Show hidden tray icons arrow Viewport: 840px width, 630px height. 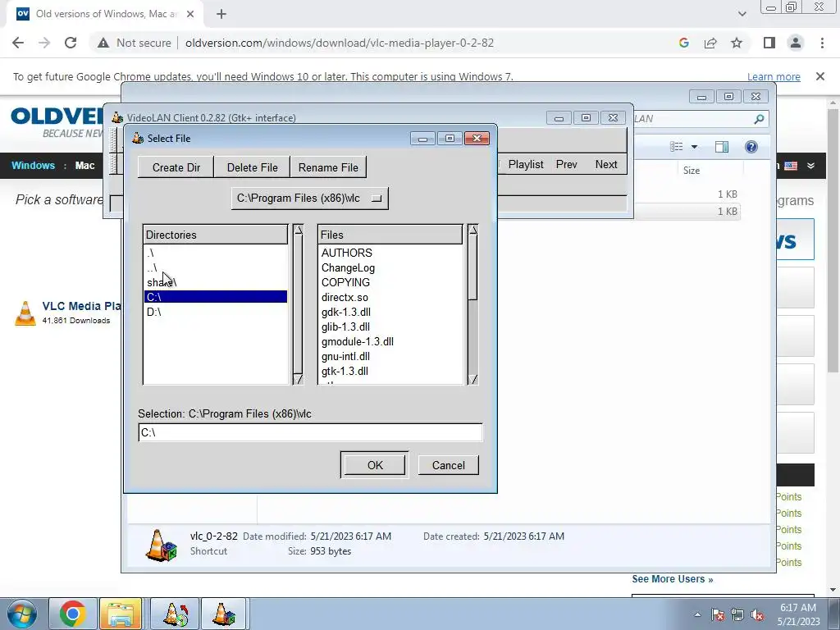pyautogui.click(x=697, y=614)
